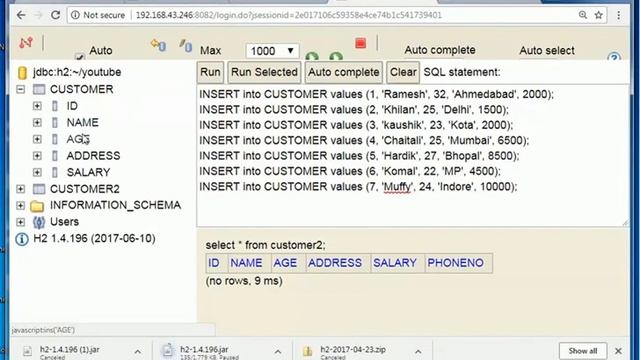Expand the Users node
Screen dimensions: 640x360
[x=20, y=222]
